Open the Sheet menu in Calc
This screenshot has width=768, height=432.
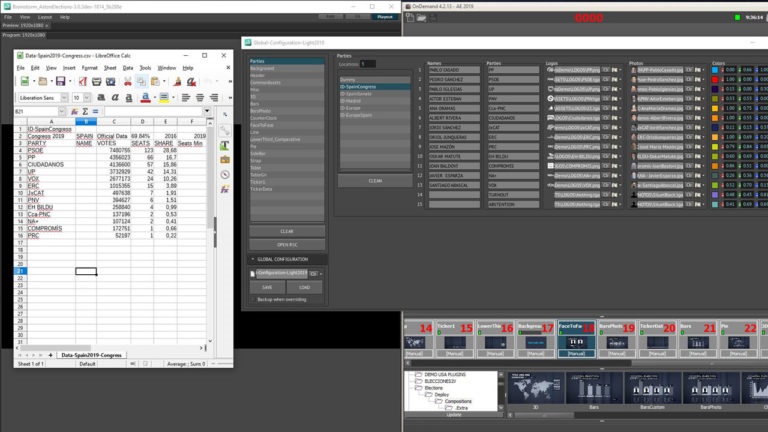[110, 68]
